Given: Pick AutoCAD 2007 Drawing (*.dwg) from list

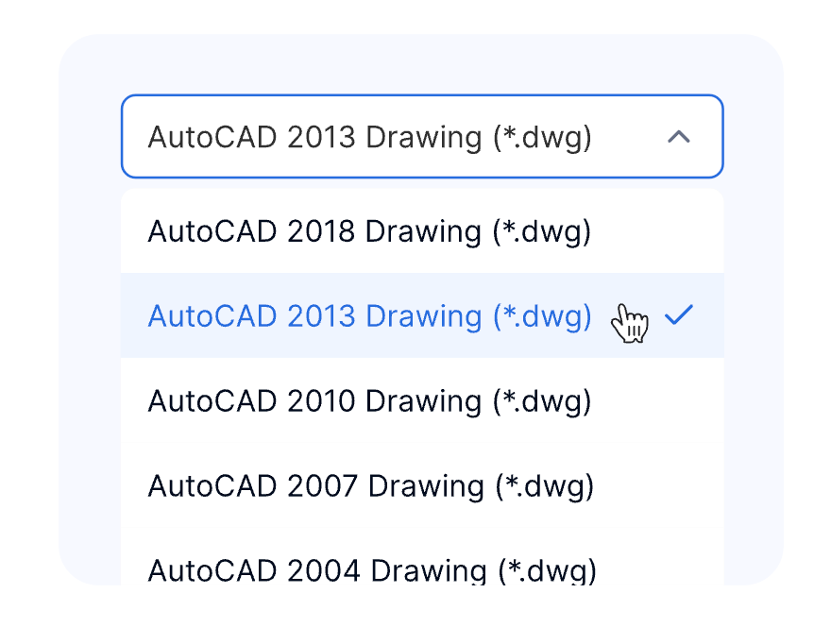Looking at the screenshot, I should (422, 485).
